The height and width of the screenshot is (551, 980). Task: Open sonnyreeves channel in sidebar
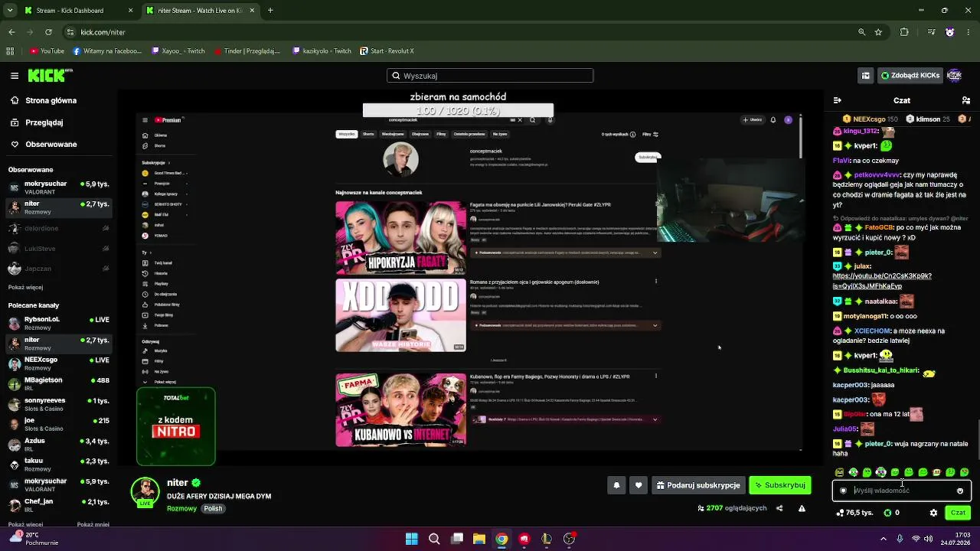click(58, 404)
